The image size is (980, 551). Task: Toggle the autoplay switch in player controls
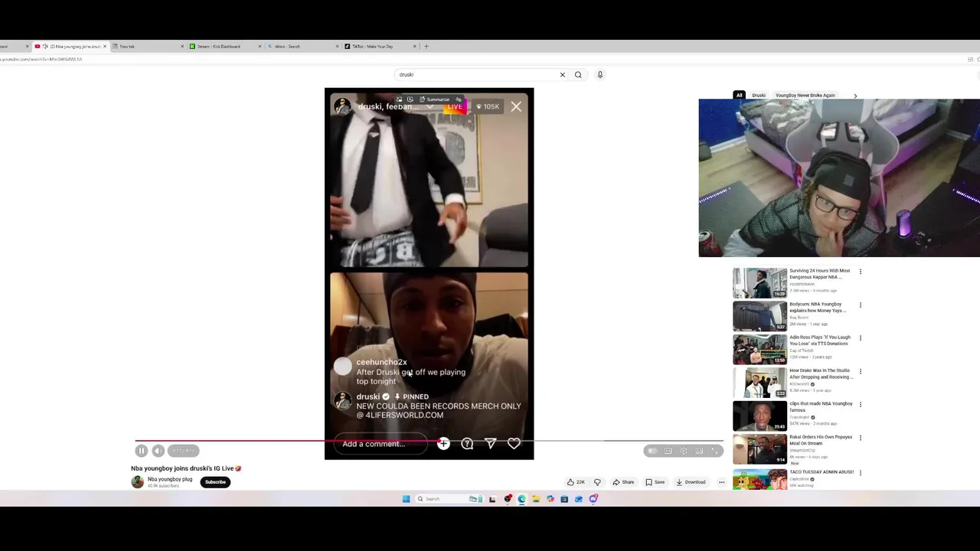(652, 451)
